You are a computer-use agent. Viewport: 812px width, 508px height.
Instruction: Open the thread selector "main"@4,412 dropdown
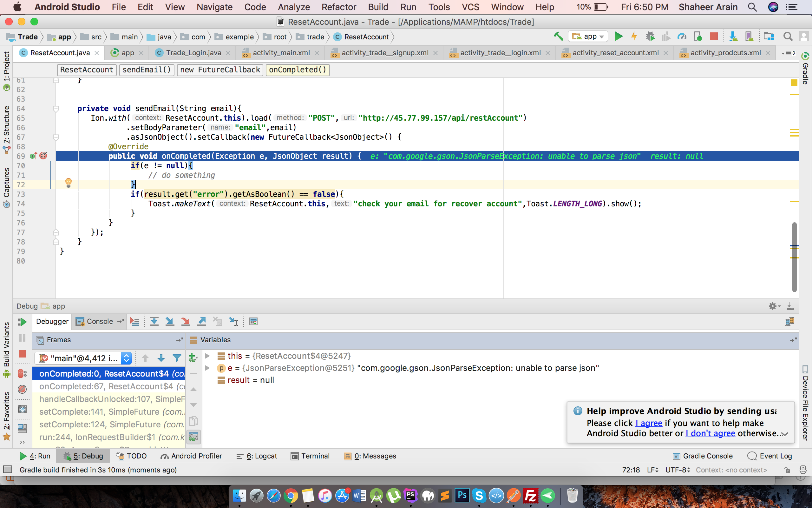tap(83, 358)
